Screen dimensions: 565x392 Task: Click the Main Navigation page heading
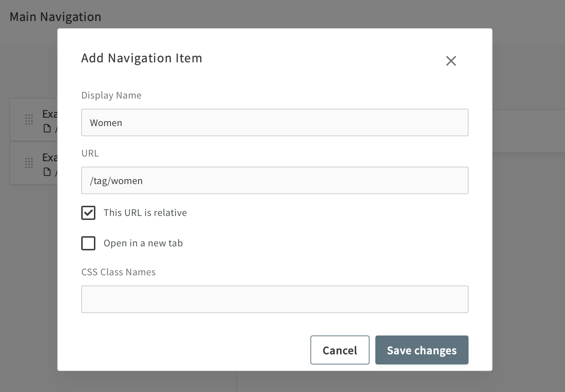pos(55,17)
